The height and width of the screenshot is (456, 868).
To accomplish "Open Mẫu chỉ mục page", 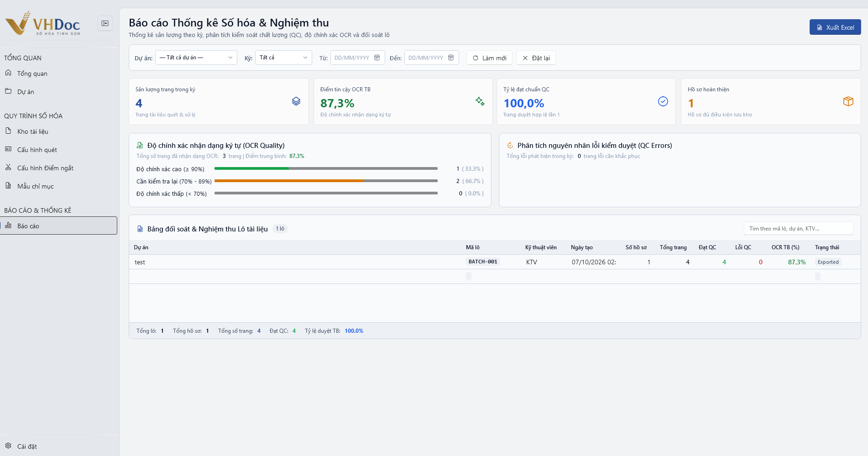I will click(58, 186).
